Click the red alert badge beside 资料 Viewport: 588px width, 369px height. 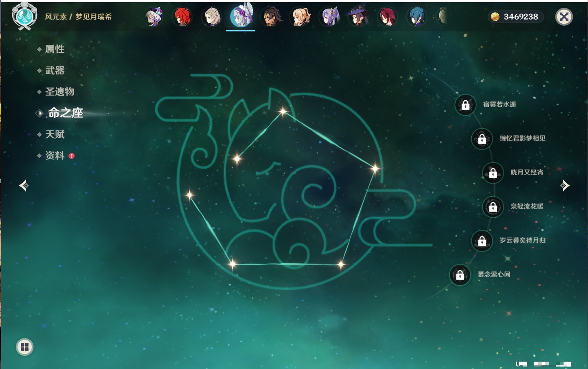(x=72, y=156)
